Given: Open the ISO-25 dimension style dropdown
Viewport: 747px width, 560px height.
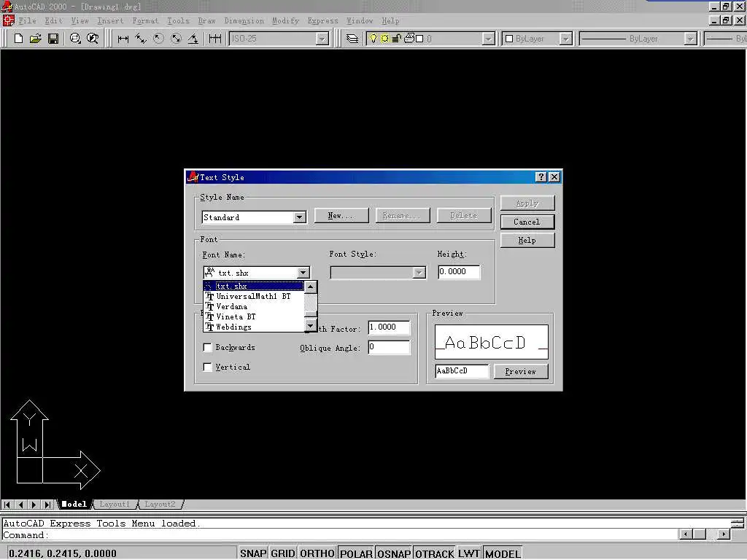Looking at the screenshot, I should [x=322, y=39].
